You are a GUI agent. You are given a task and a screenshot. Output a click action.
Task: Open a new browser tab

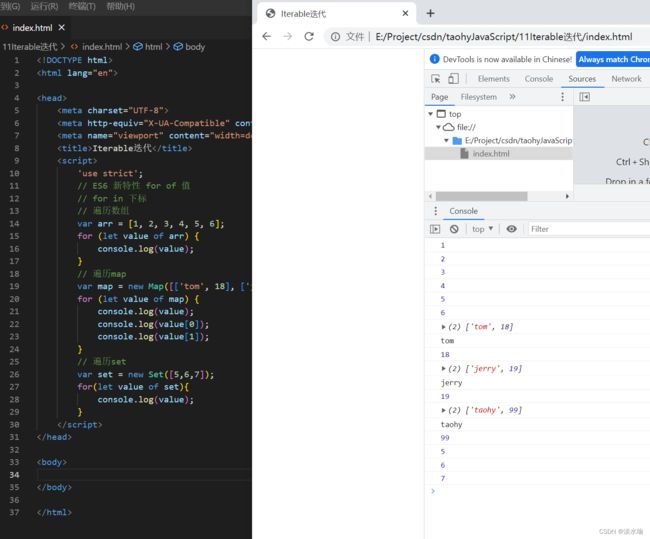point(430,13)
